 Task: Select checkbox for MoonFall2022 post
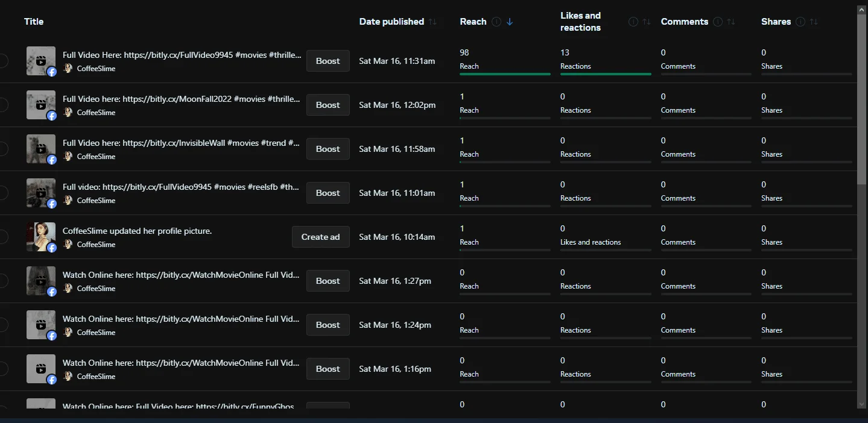click(2, 105)
